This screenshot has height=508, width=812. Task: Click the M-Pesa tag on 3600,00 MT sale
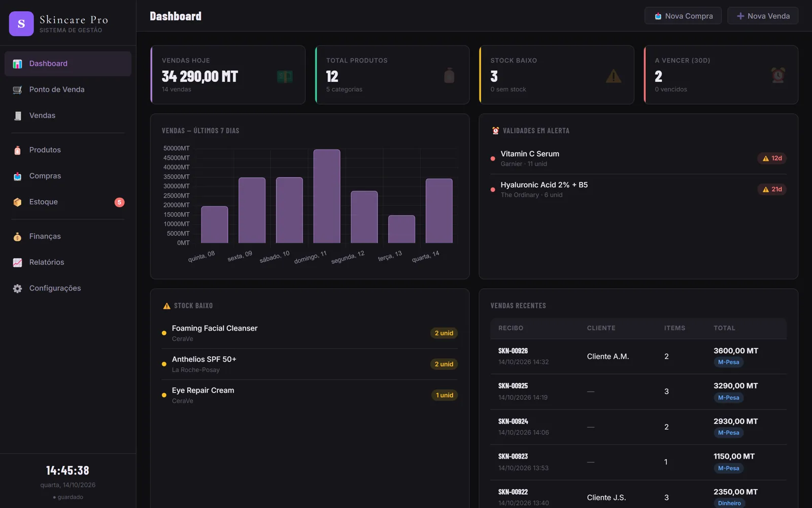(728, 362)
